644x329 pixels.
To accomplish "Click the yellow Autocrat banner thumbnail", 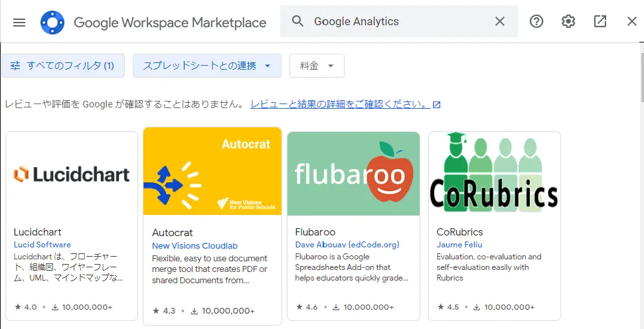I will click(212, 171).
